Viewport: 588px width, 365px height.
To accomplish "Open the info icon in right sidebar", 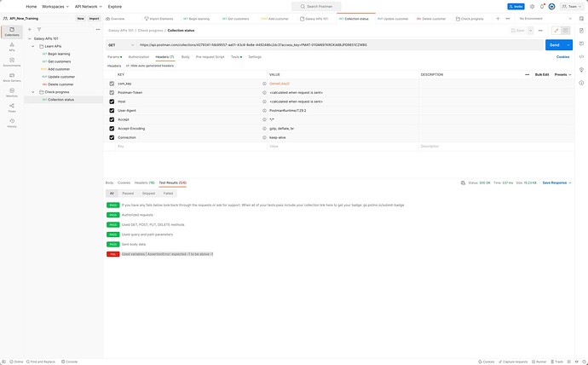I will (581, 83).
